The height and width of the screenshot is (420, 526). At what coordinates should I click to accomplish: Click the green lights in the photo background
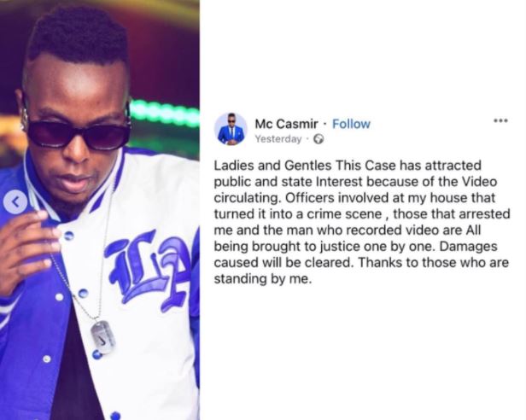tap(164, 113)
